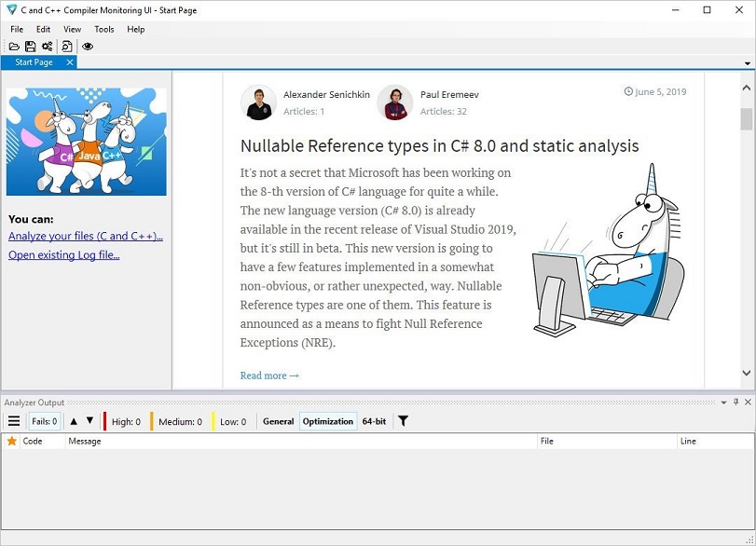Click the up arrow beside the Fails counter

[75, 421]
